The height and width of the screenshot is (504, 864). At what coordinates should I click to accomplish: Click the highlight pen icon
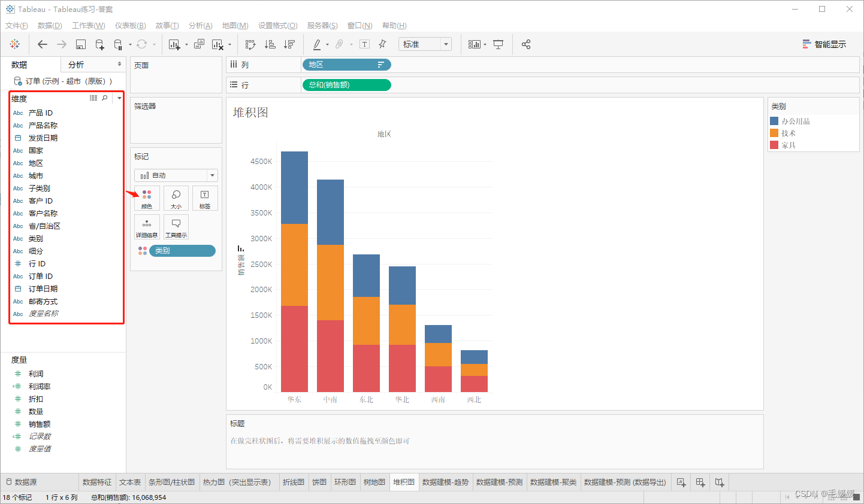317,44
